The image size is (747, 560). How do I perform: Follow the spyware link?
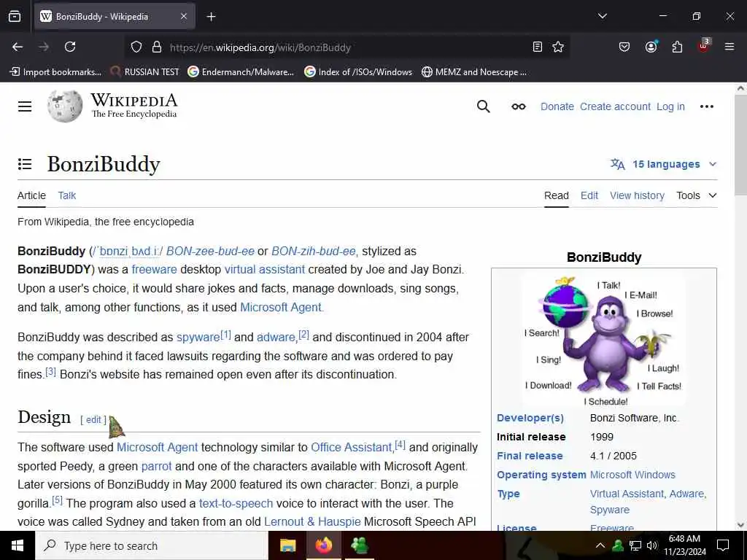click(198, 337)
